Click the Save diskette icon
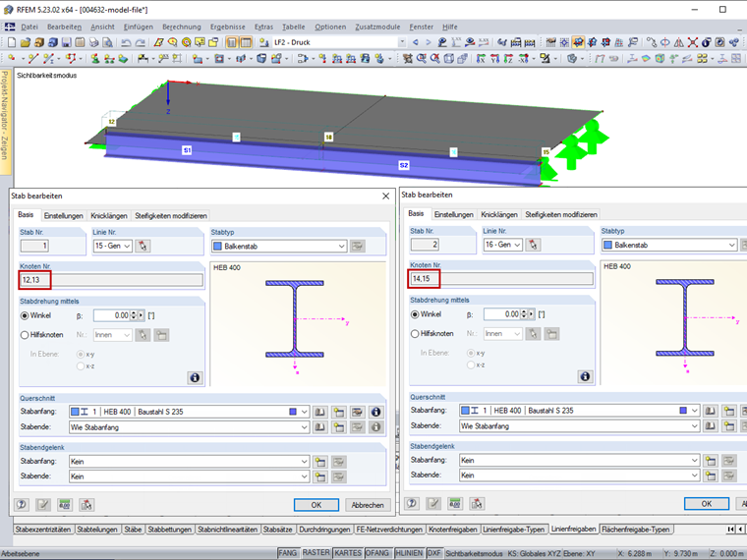This screenshot has height=560, width=747. point(66,42)
